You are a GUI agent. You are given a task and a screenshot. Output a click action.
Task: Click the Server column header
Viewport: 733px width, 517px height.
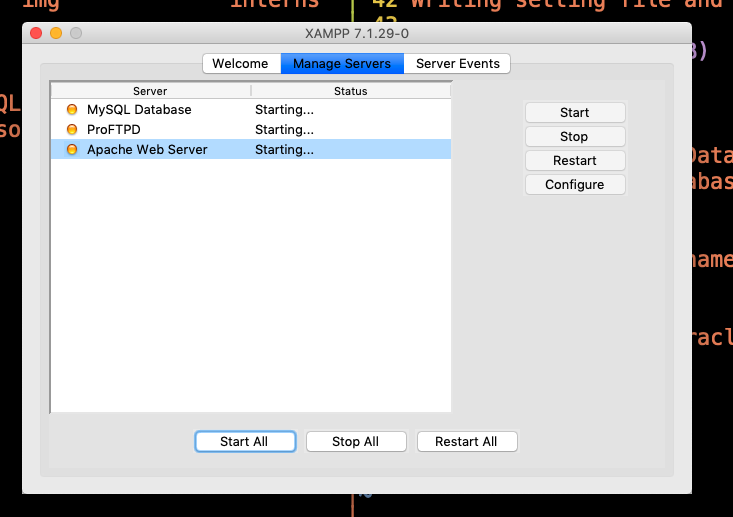[x=151, y=91]
